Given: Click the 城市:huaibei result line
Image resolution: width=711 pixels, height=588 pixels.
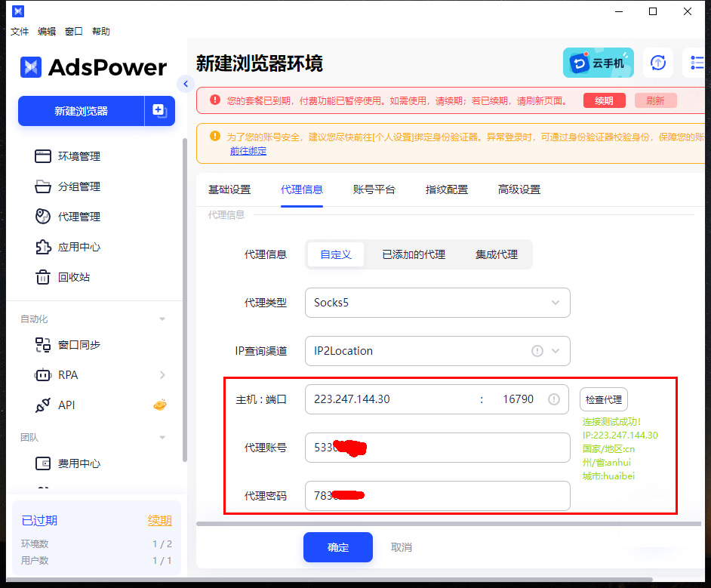Looking at the screenshot, I should [x=608, y=476].
